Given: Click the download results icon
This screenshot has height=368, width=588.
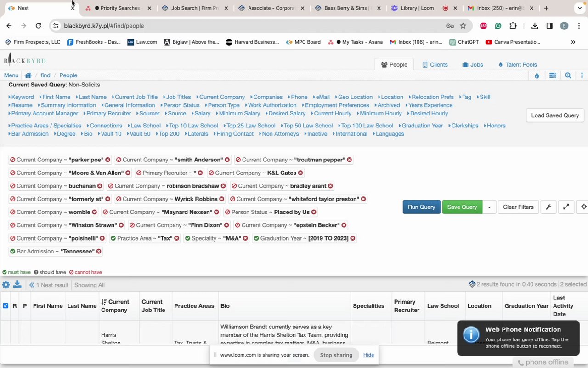Looking at the screenshot, I should [17, 284].
